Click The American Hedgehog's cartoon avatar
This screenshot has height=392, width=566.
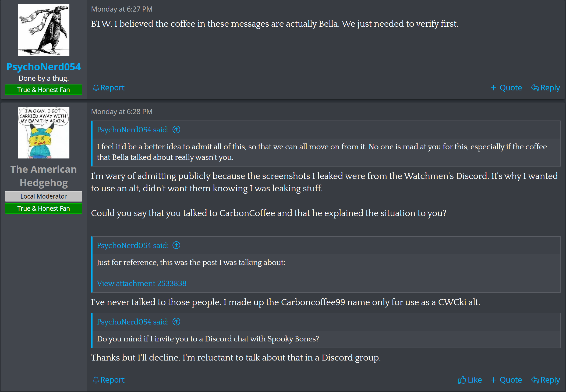tap(44, 133)
